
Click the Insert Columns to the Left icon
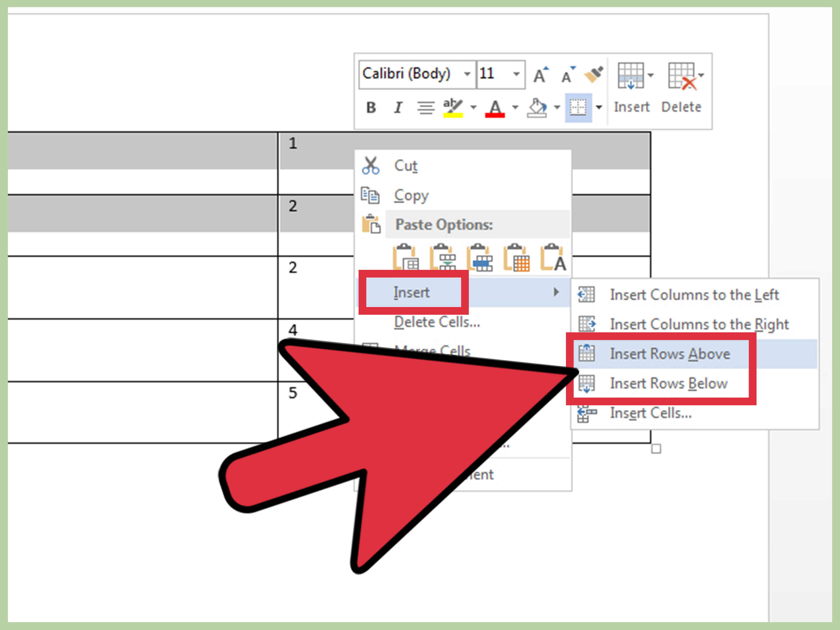coord(586,294)
